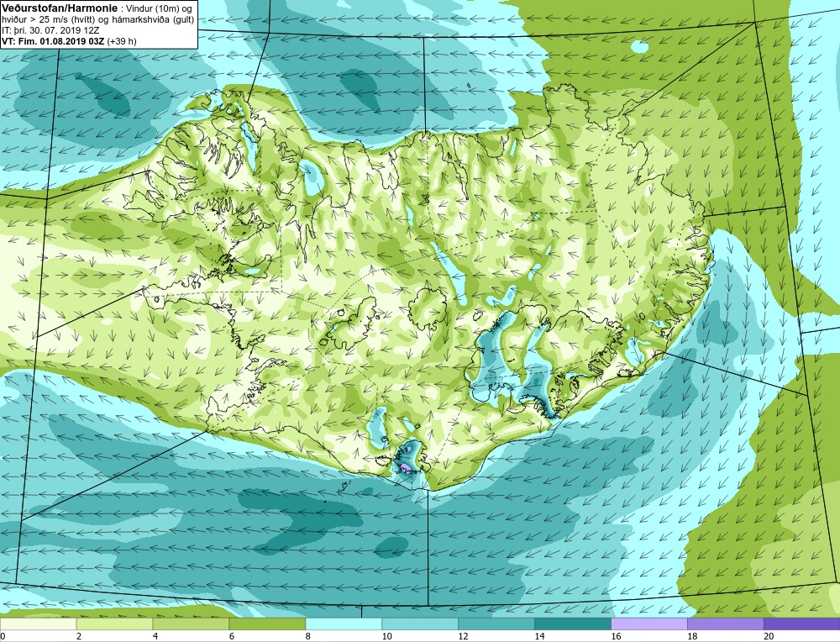The width and height of the screenshot is (840, 642).
Task: Click the scale label "12"
Action: tap(464, 636)
